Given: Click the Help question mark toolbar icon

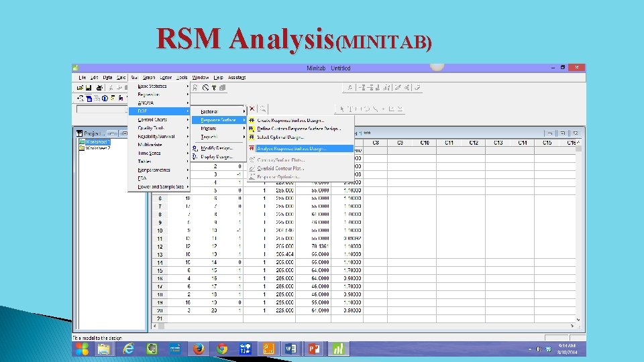Looking at the screenshot, I should tap(214, 87).
